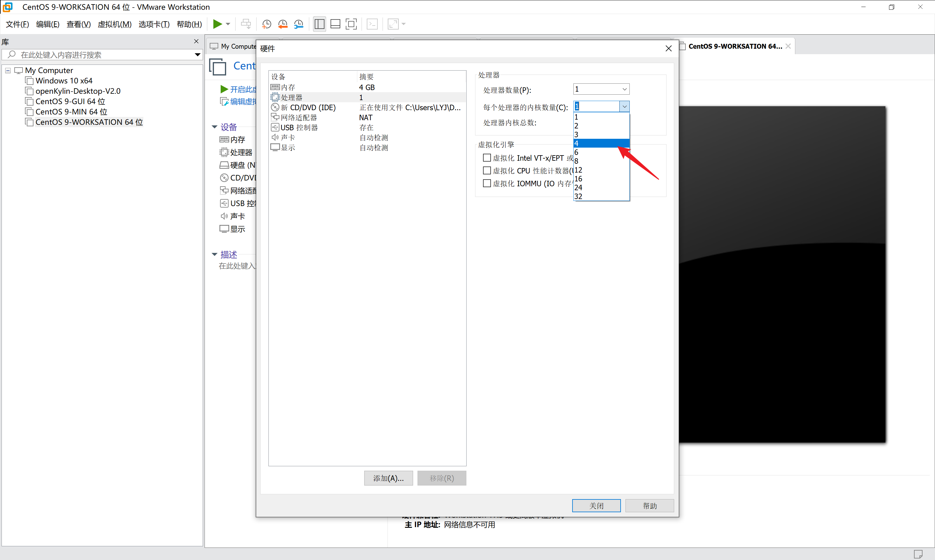Click the 关闭 button in hardware dialog
This screenshot has width=935, height=560.
point(596,506)
